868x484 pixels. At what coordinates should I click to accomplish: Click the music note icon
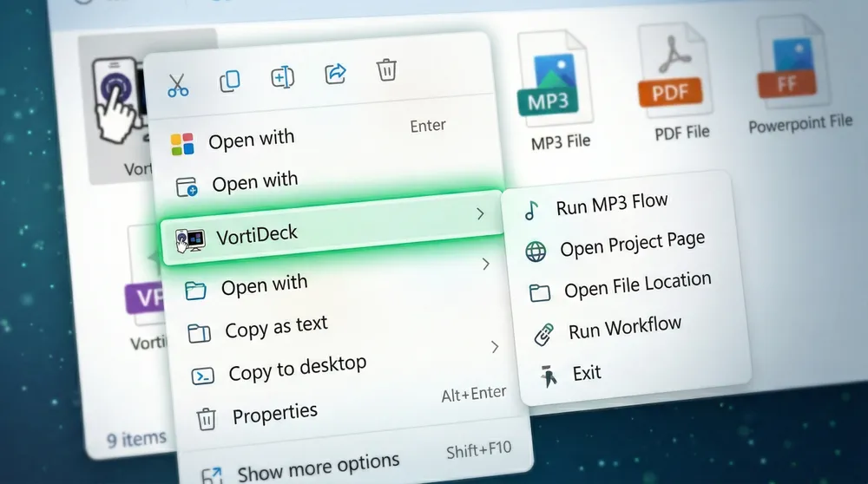pos(531,211)
